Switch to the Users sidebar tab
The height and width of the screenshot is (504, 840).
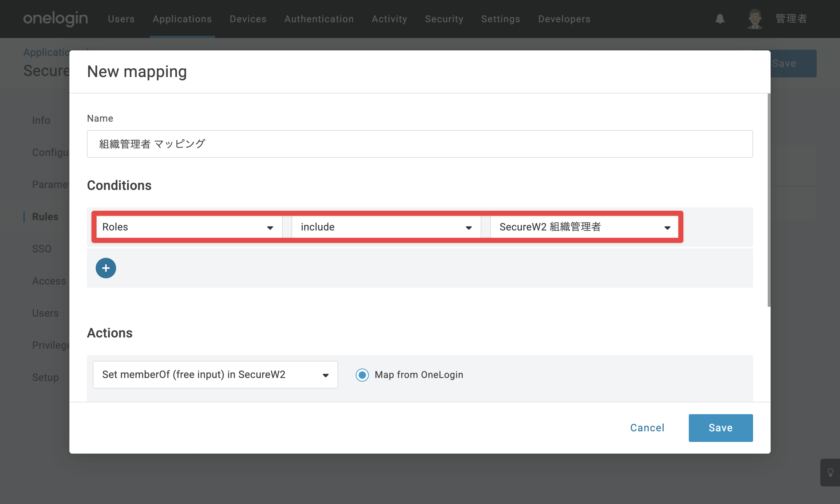tap(45, 313)
